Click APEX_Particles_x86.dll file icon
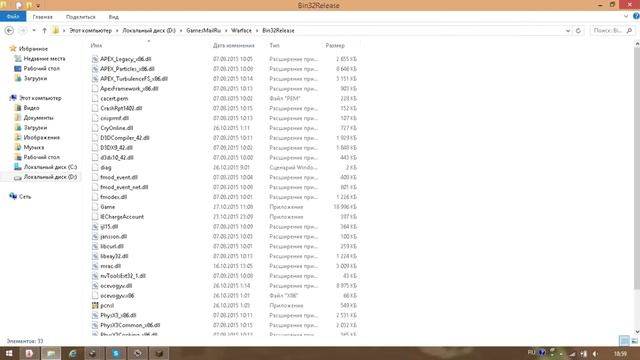 coord(95,69)
